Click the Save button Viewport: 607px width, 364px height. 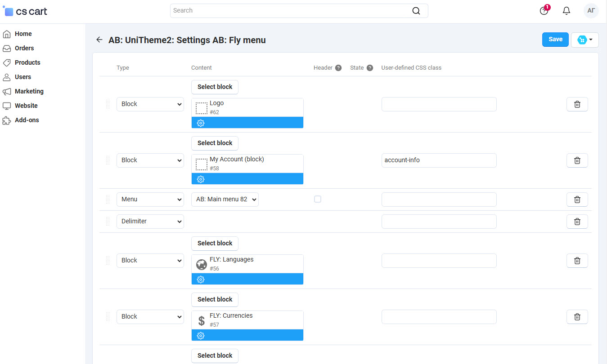pos(555,40)
